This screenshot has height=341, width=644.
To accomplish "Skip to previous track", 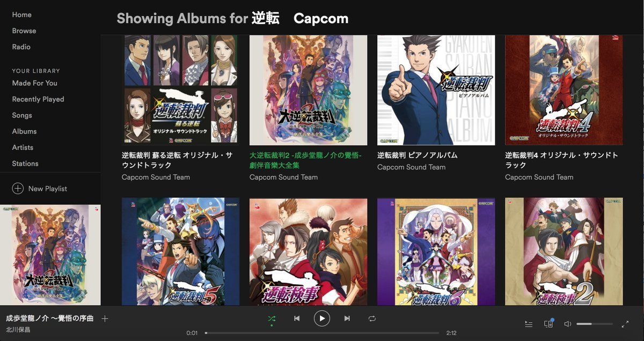I will coord(297,318).
